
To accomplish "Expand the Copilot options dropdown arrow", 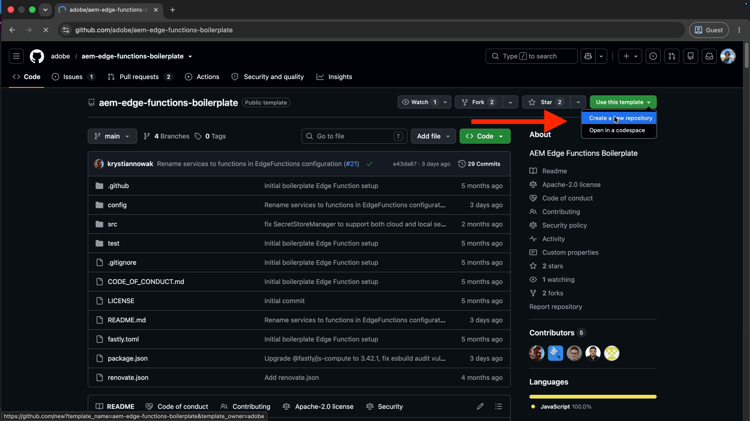I will (601, 56).
